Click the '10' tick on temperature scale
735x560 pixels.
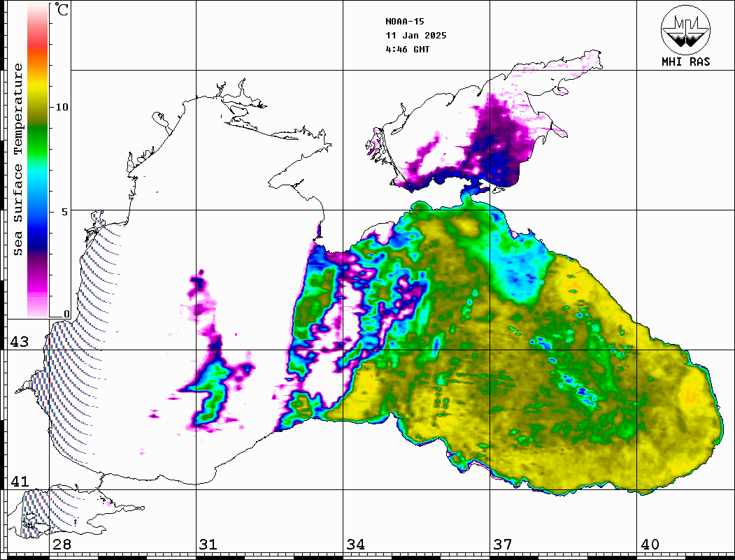[x=62, y=107]
